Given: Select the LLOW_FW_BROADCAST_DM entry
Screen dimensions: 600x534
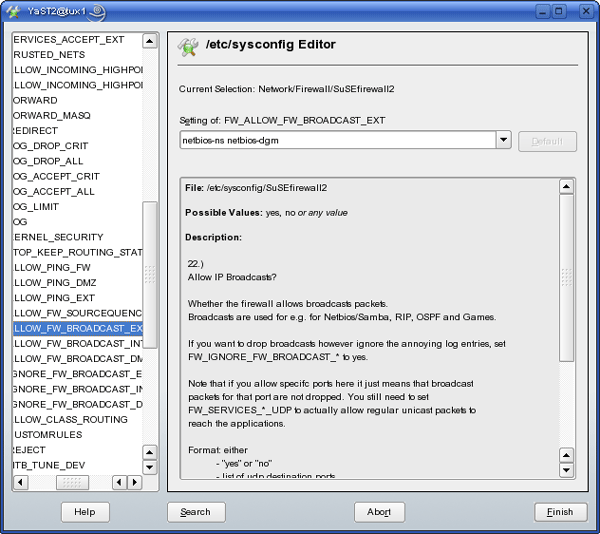Looking at the screenshot, I should (78, 359).
